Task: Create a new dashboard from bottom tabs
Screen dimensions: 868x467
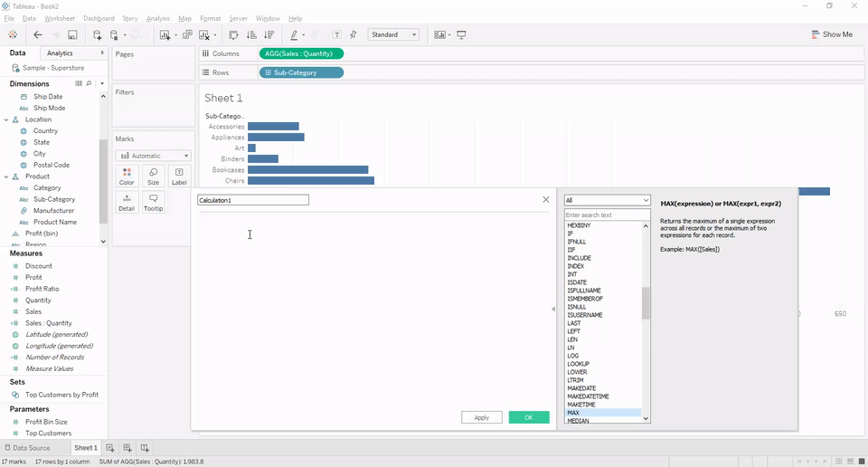Action: point(127,448)
